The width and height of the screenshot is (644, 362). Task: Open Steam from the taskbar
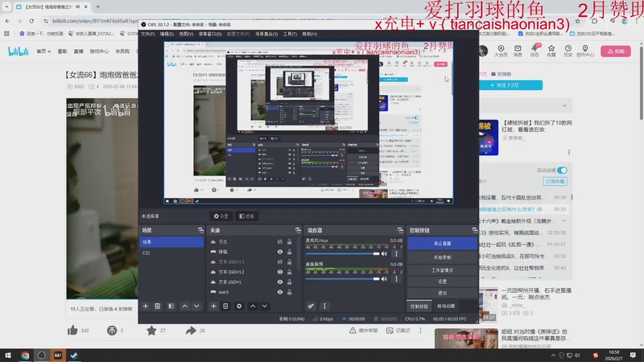(74, 356)
